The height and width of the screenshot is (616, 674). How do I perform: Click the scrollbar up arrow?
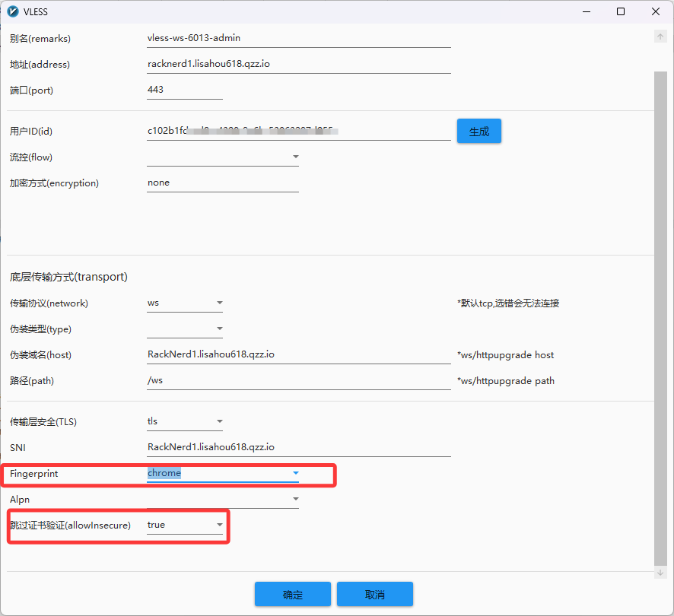pyautogui.click(x=660, y=37)
